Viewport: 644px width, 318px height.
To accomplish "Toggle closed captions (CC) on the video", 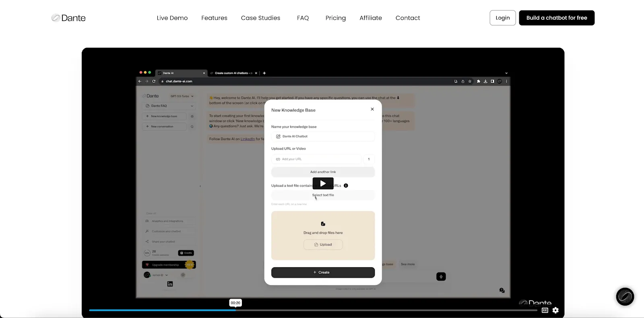I will coord(545,310).
